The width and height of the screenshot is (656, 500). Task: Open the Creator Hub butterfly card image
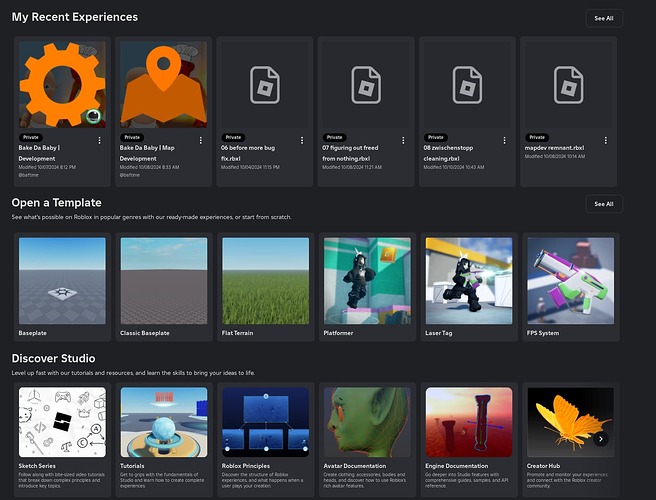571,422
